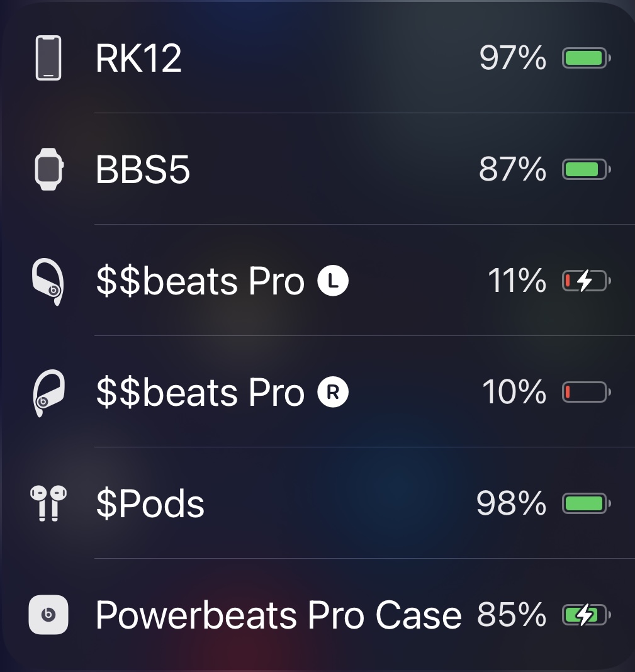
Task: Click the charging battery icon for Powerbeats case
Action: pyautogui.click(x=586, y=615)
